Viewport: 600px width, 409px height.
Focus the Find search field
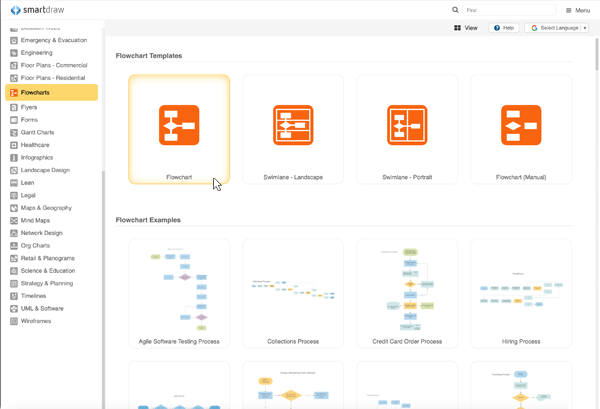pos(509,10)
